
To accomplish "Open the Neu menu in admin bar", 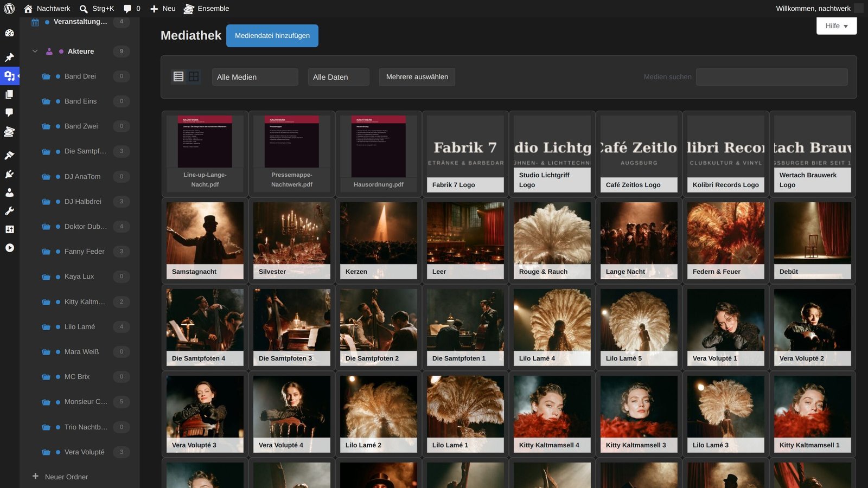I will coord(163,8).
